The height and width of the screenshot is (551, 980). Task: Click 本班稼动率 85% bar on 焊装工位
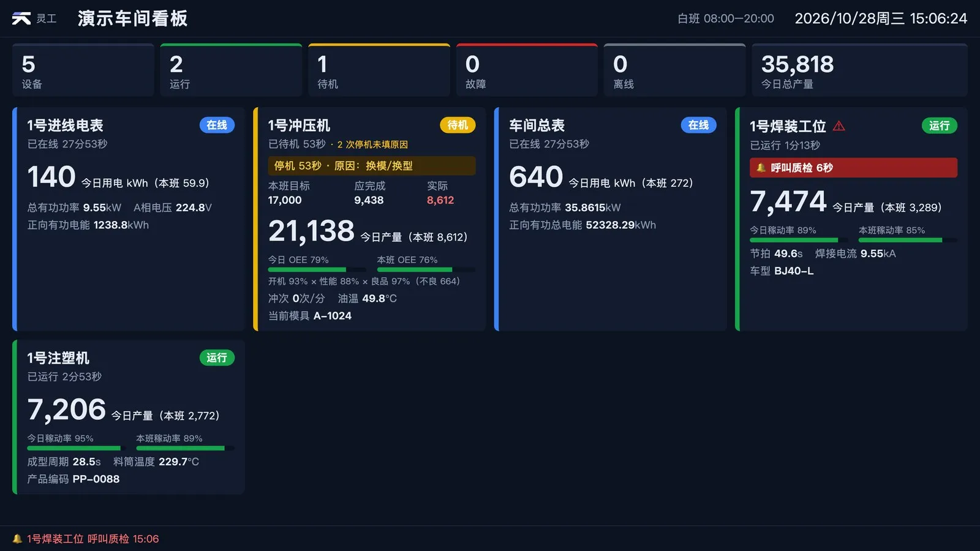pos(908,240)
